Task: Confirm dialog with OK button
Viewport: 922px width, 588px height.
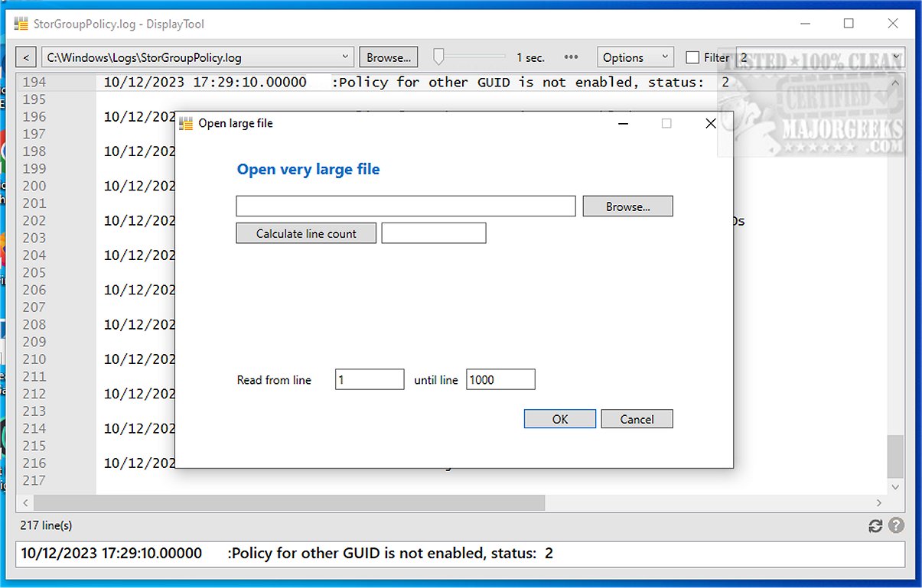Action: point(559,419)
